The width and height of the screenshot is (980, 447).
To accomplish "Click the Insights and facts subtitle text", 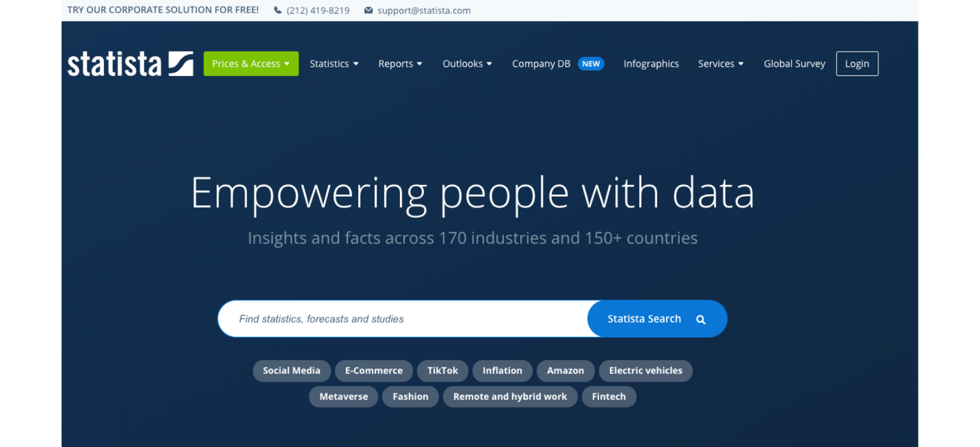I will [472, 238].
